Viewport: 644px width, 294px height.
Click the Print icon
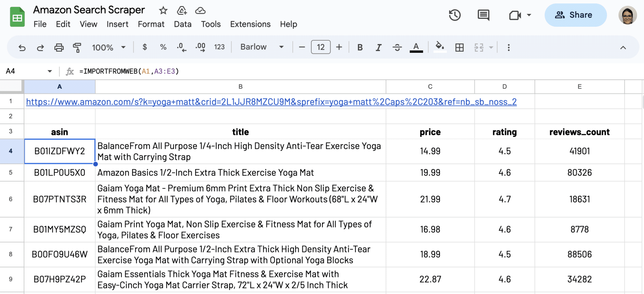point(59,48)
